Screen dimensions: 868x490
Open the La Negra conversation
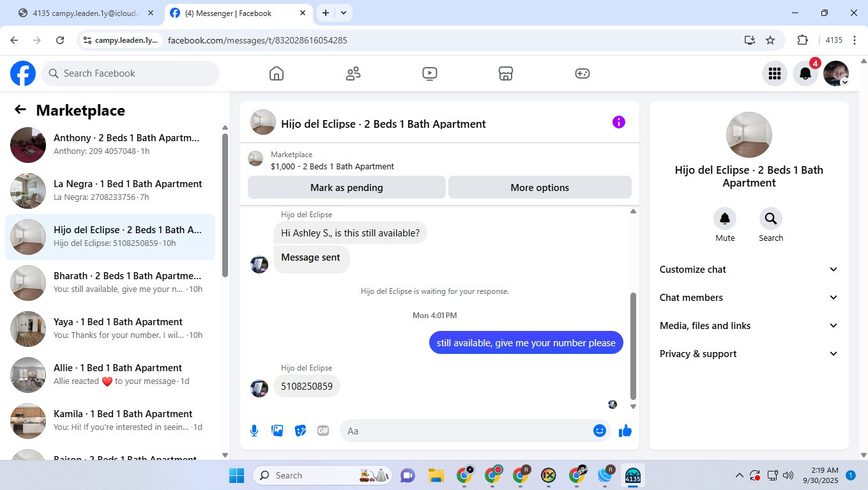(x=110, y=191)
